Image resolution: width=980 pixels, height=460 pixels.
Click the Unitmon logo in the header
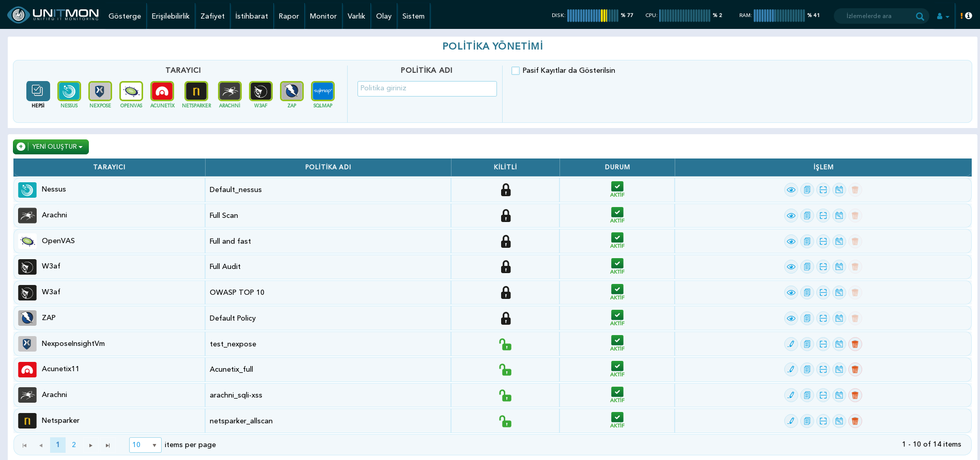click(53, 15)
